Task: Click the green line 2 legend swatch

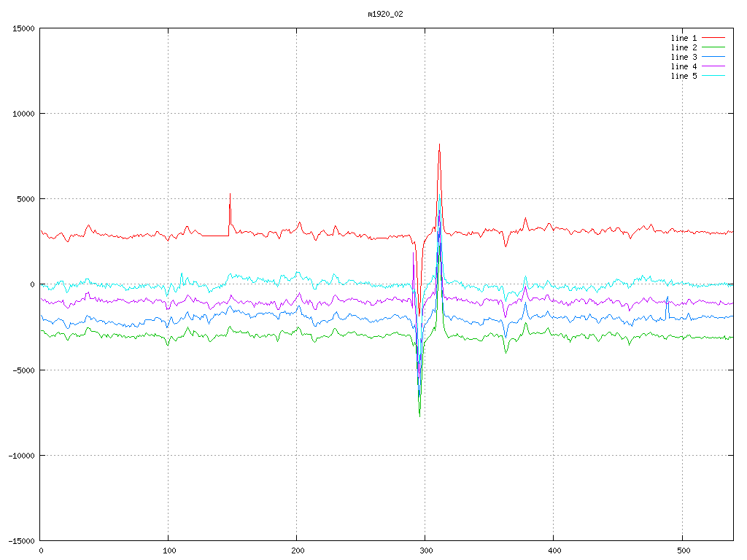Action: coord(713,47)
